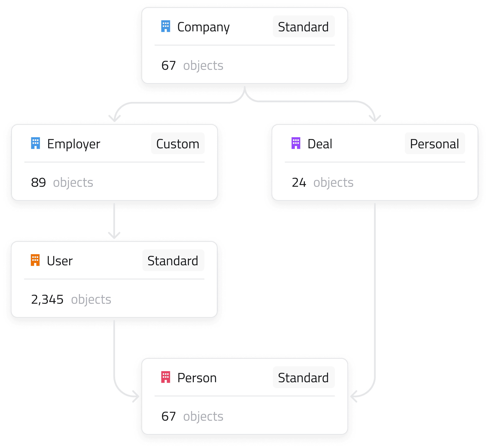
Task: Open the Employer object title
Action: (x=74, y=144)
